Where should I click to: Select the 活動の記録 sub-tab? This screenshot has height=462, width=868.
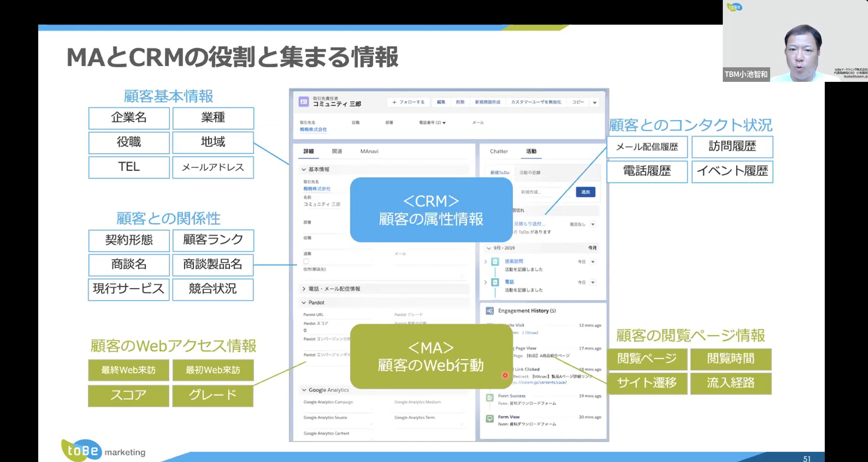(x=530, y=173)
